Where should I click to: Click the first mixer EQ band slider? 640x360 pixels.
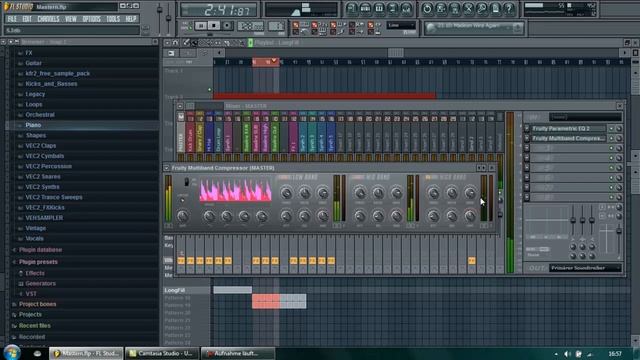pyautogui.click(x=573, y=220)
